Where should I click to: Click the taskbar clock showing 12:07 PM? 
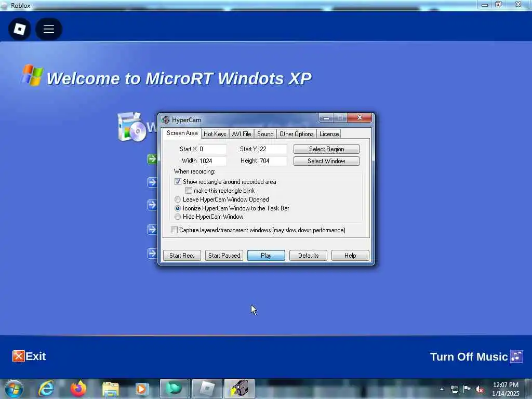tap(506, 389)
